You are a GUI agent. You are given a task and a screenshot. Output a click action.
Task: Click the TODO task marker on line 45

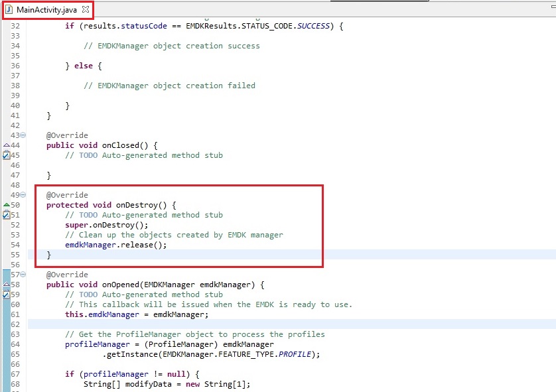pyautogui.click(x=6, y=155)
